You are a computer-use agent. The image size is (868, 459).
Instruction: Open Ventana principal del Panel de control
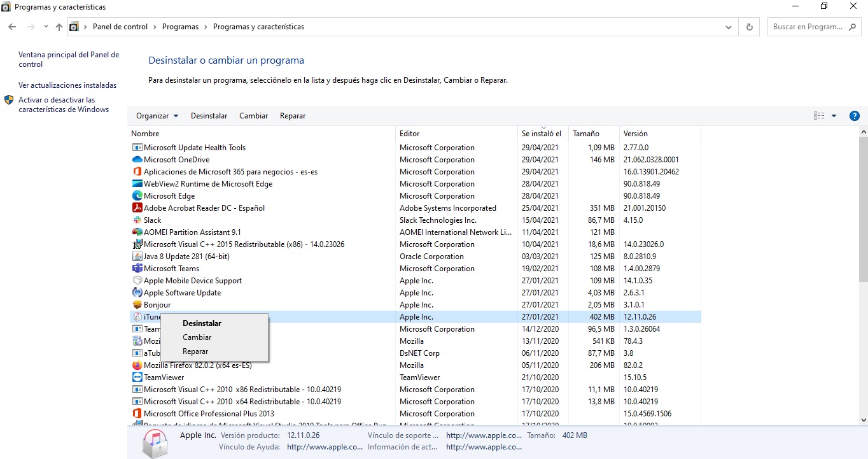point(69,60)
